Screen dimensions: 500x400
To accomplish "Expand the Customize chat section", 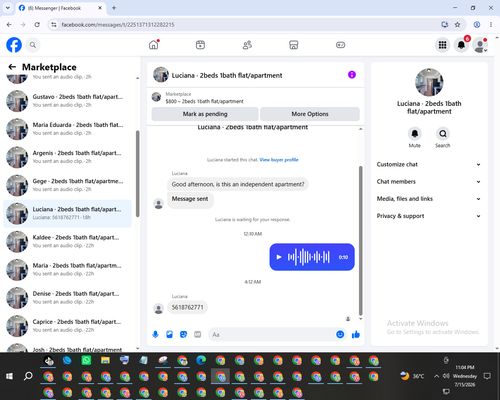I will click(429, 164).
